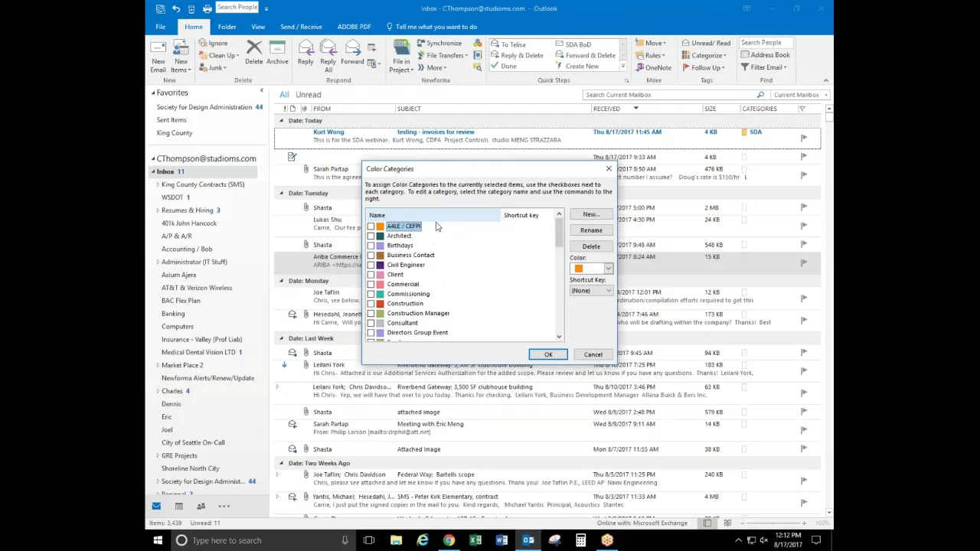Check the Architect category checkbox
The width and height of the screenshot is (980, 551).
tap(371, 236)
